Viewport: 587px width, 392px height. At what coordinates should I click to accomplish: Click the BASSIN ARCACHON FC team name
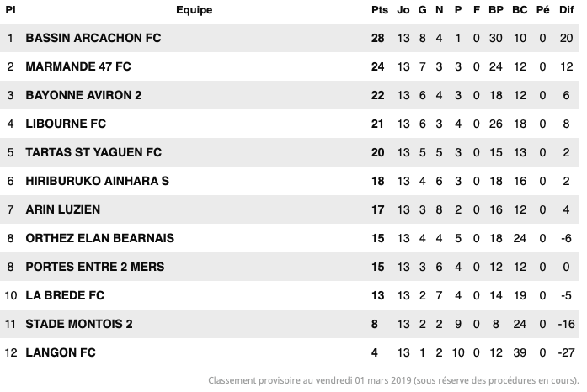93,38
